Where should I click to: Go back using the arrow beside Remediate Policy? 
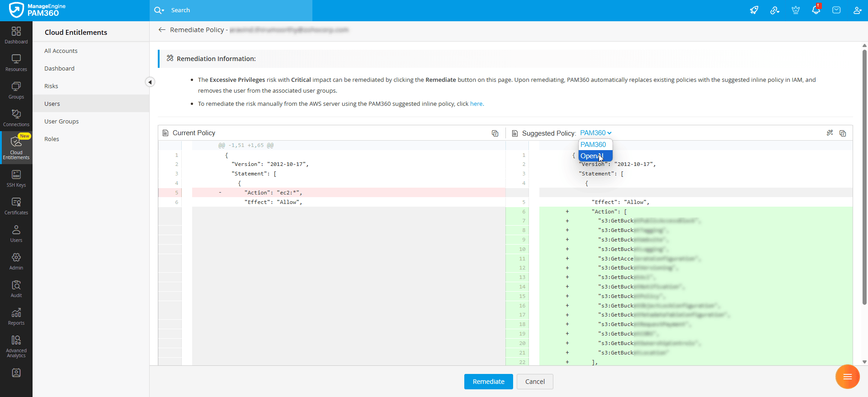tap(162, 30)
